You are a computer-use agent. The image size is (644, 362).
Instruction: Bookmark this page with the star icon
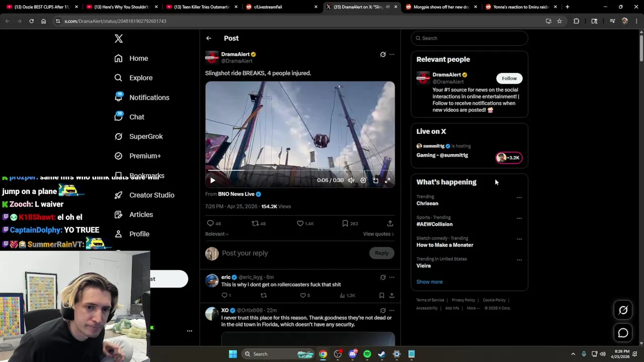[x=559, y=21]
